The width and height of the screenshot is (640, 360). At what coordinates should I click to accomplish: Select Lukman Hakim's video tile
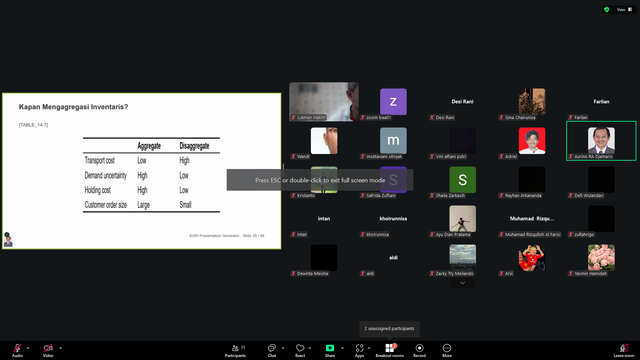[324, 102]
